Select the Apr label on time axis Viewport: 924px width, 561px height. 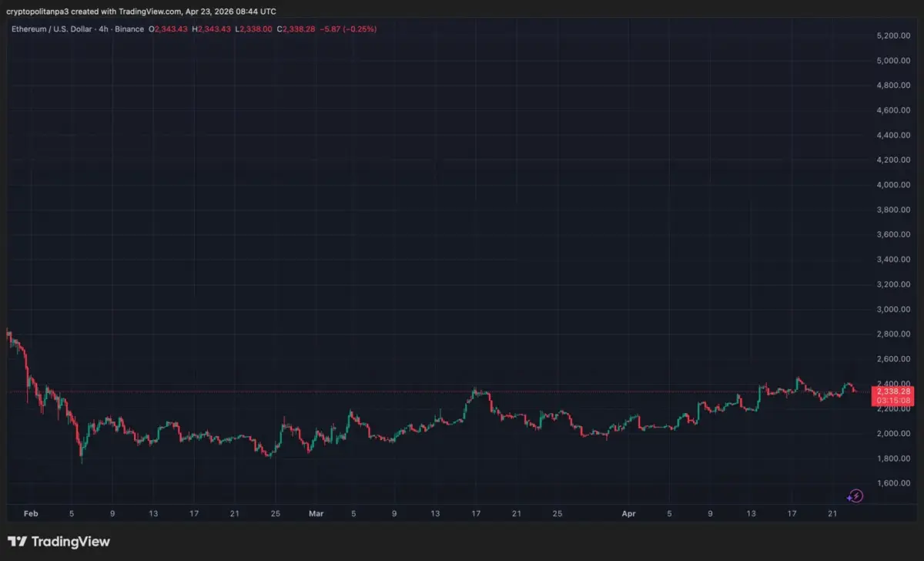point(628,512)
